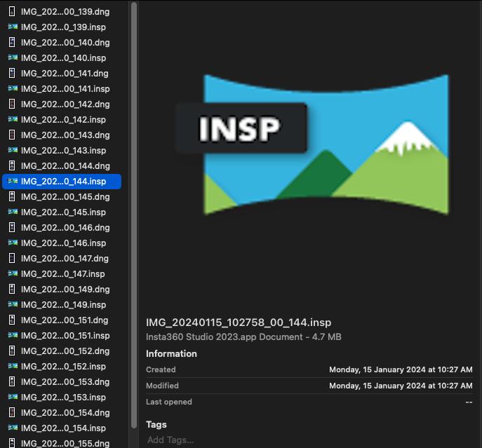Click the file icon of IMG_202...00_146.dng
Viewport: 482px width, 448px height.
click(x=12, y=227)
